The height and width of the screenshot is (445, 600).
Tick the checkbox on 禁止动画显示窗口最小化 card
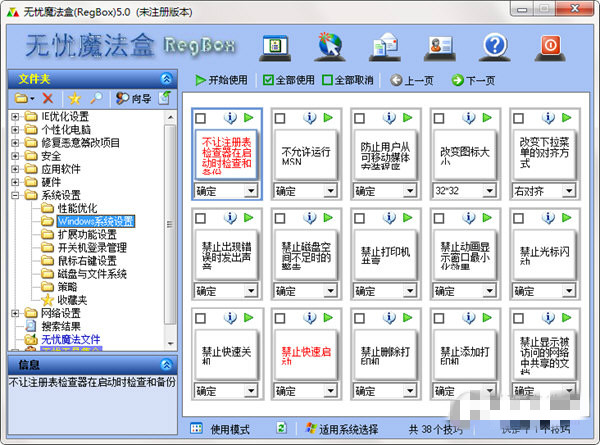tap(439, 218)
